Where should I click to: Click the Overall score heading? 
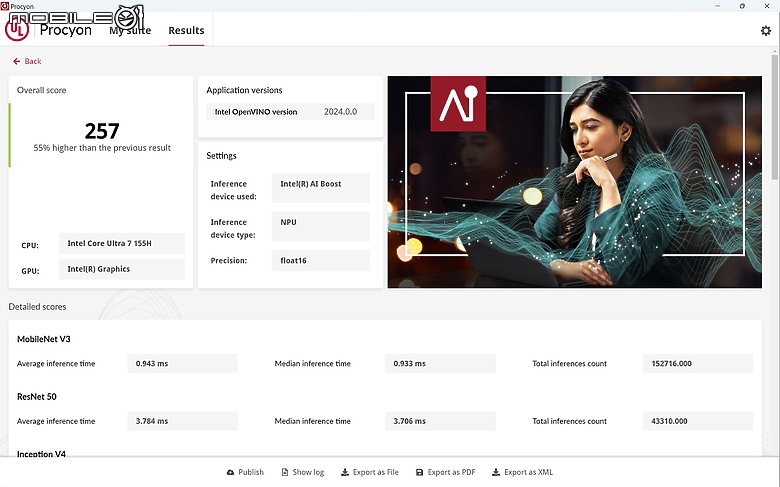pos(41,90)
